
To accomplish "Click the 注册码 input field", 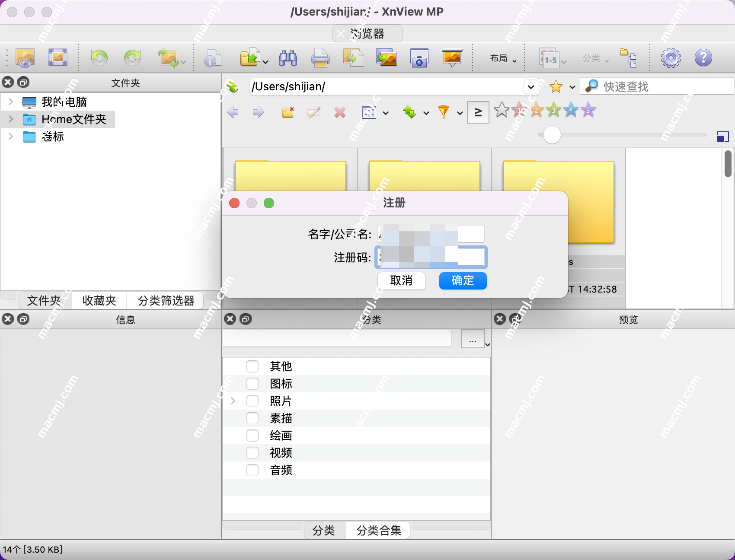I will (x=431, y=258).
